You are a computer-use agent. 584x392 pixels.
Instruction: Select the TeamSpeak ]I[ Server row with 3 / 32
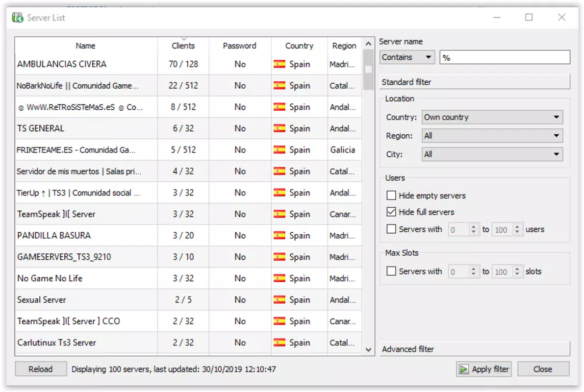click(x=188, y=214)
